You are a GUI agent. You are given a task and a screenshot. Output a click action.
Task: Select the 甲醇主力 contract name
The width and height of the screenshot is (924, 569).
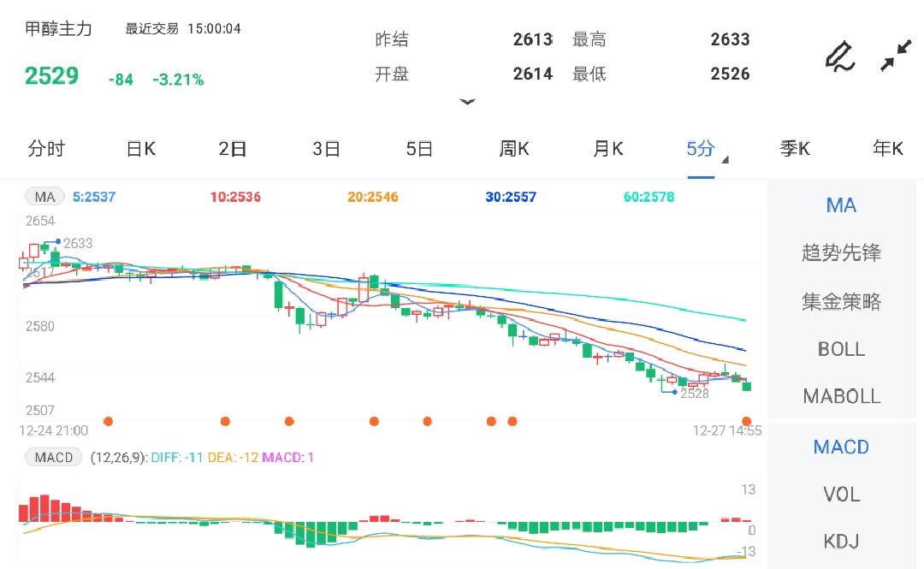pyautogui.click(x=59, y=27)
